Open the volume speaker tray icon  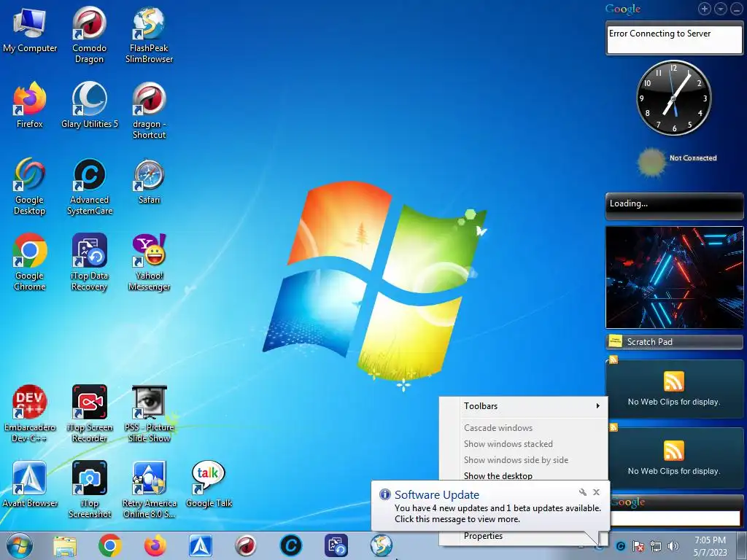click(673, 546)
